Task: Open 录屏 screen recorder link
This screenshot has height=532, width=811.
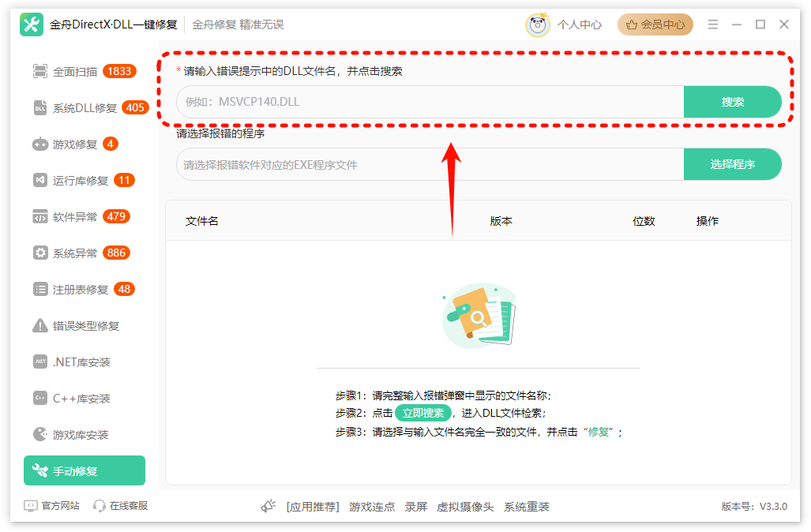Action: pyautogui.click(x=416, y=507)
